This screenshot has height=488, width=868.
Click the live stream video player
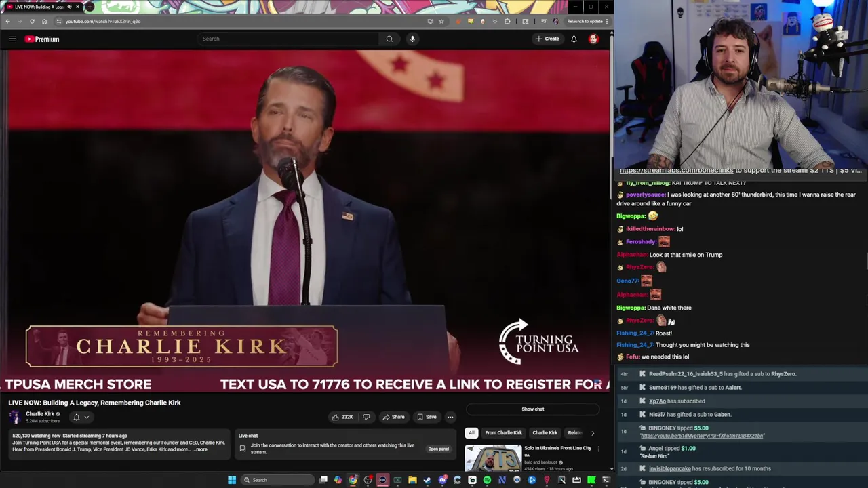(305, 222)
